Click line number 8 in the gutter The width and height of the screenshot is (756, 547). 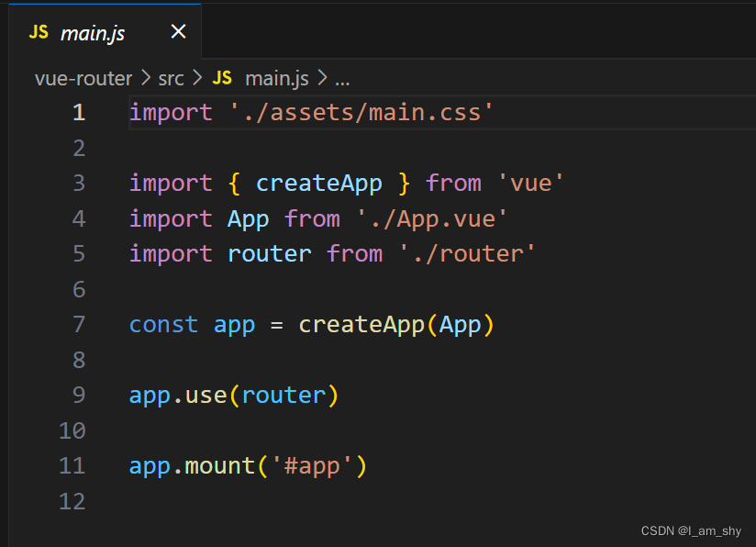click(79, 360)
